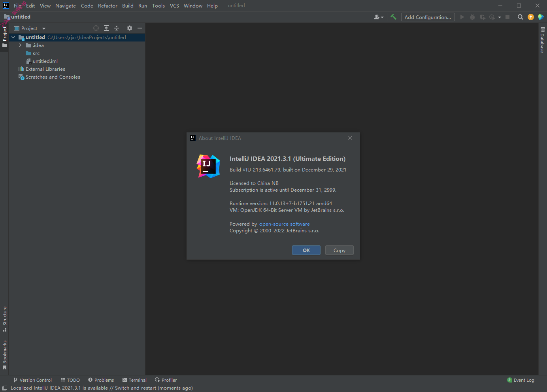Open the Tools menu
Viewport: 547px width, 392px height.
coord(158,6)
